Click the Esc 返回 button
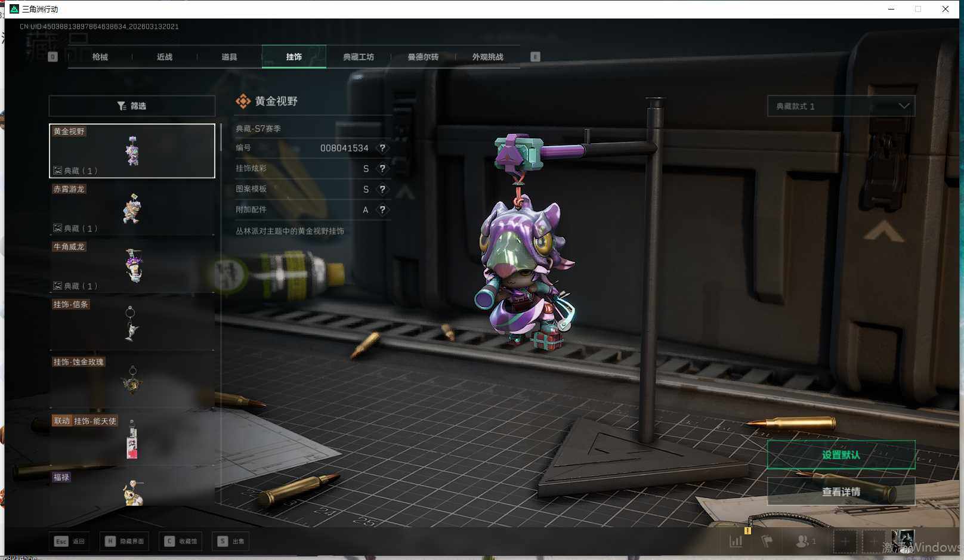 coord(69,541)
